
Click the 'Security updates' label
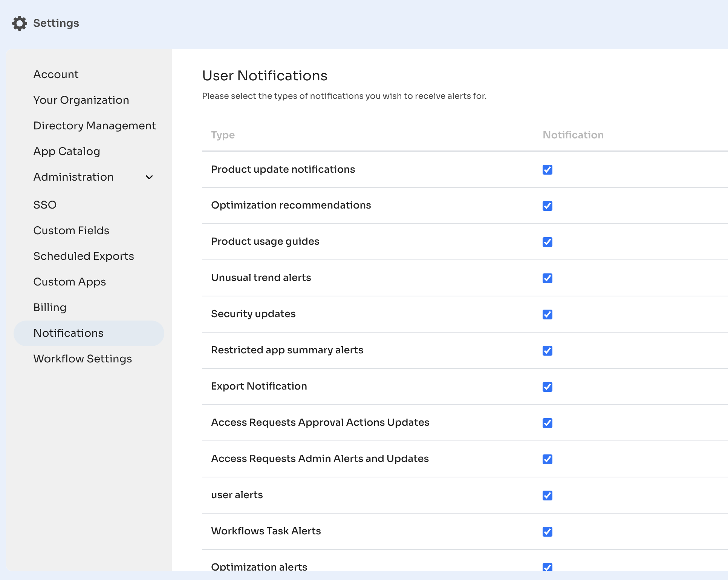tap(253, 314)
